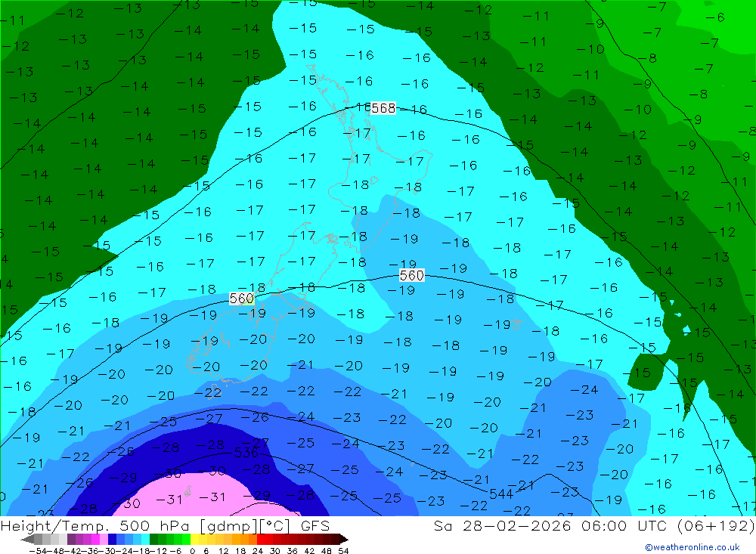Click the left grey arrow of the color legend
This screenshot has height=554, width=756.
click(27, 539)
